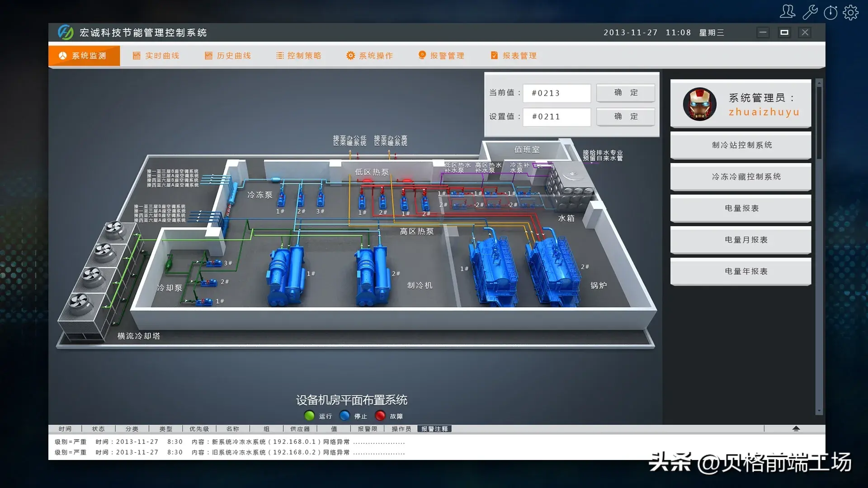This screenshot has height=488, width=868.
Task: Click the red 故障 status indicator
Action: click(x=380, y=416)
